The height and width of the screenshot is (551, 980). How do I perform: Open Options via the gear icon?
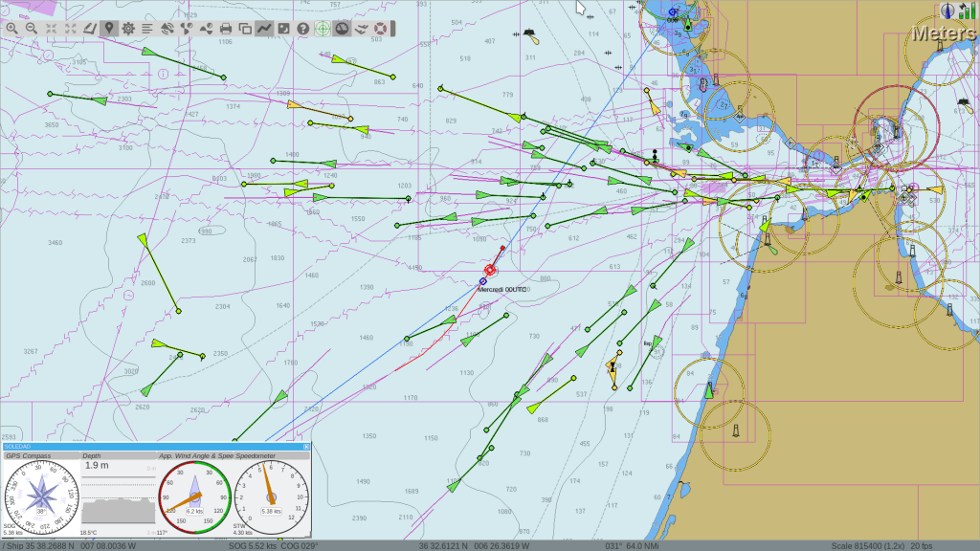(x=126, y=28)
